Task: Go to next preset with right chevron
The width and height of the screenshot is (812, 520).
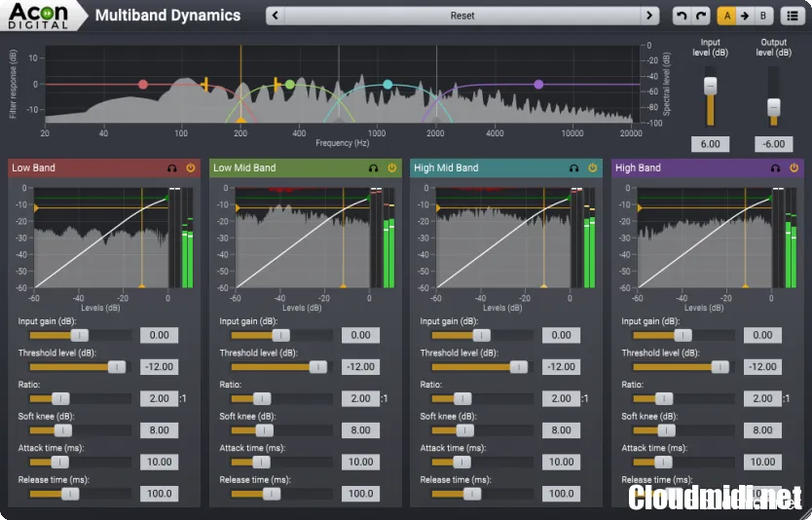Action: (649, 16)
